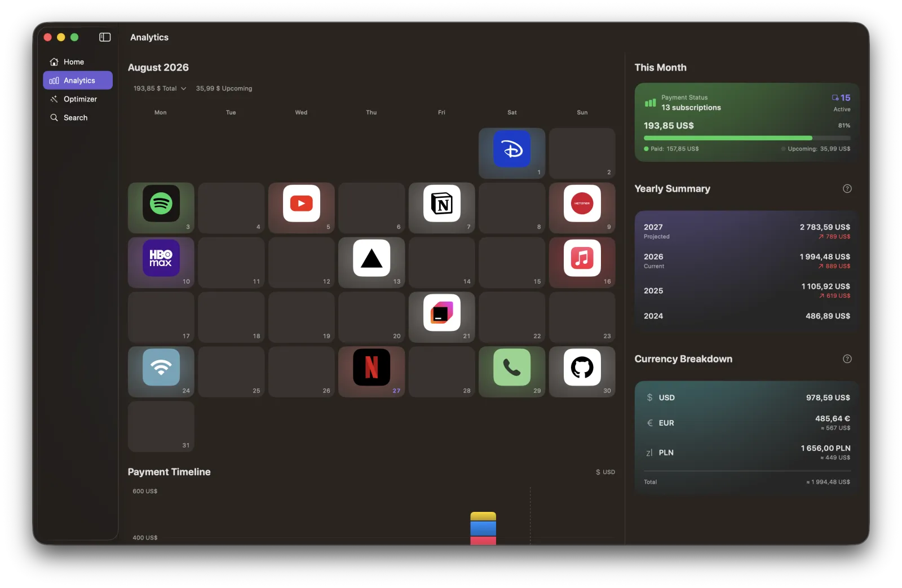Click the blue segment of the timeline bar
The image size is (902, 588).
[x=483, y=529]
